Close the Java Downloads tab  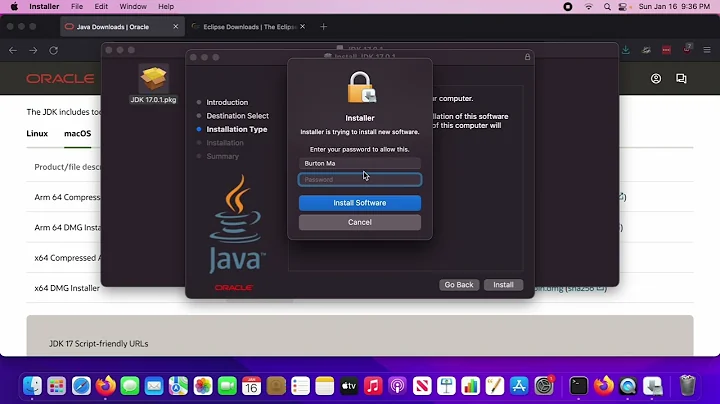175,27
